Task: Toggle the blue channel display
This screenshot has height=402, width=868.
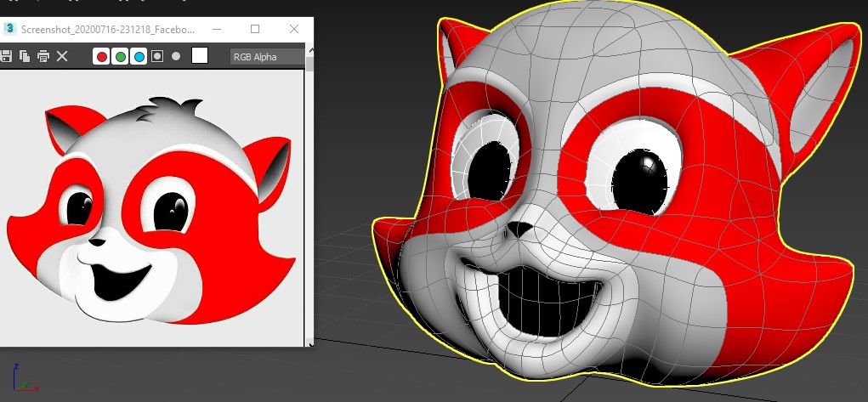Action: (x=139, y=56)
